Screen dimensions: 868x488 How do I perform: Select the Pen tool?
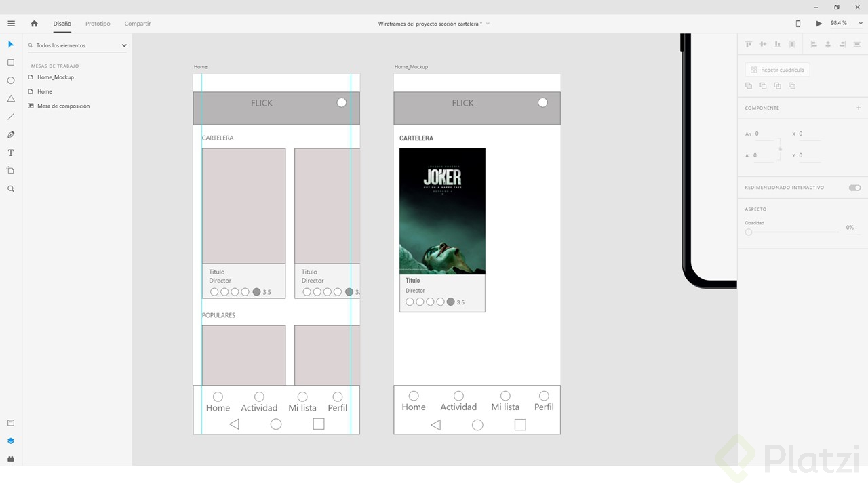(11, 135)
